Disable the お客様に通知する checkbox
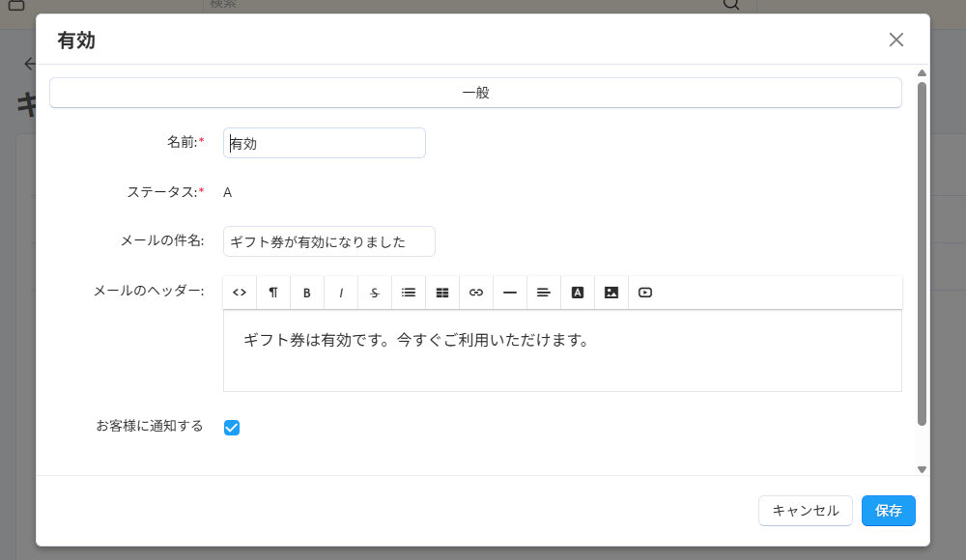966x560 pixels. [232, 427]
